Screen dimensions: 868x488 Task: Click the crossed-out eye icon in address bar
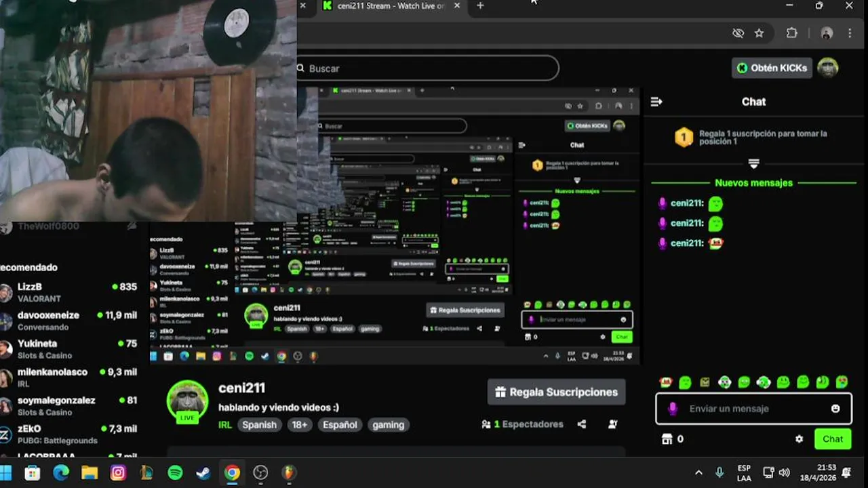coord(738,33)
